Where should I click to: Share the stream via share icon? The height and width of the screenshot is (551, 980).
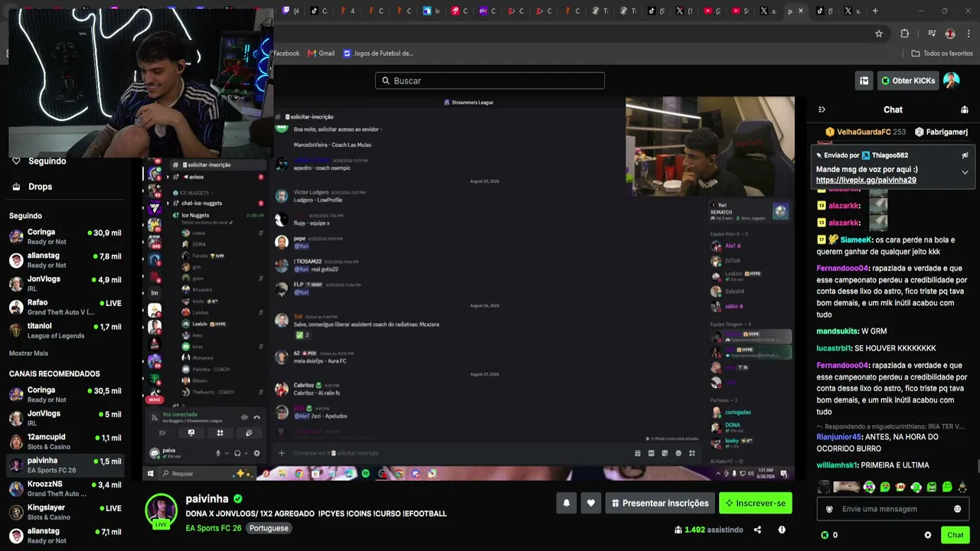[x=757, y=530]
